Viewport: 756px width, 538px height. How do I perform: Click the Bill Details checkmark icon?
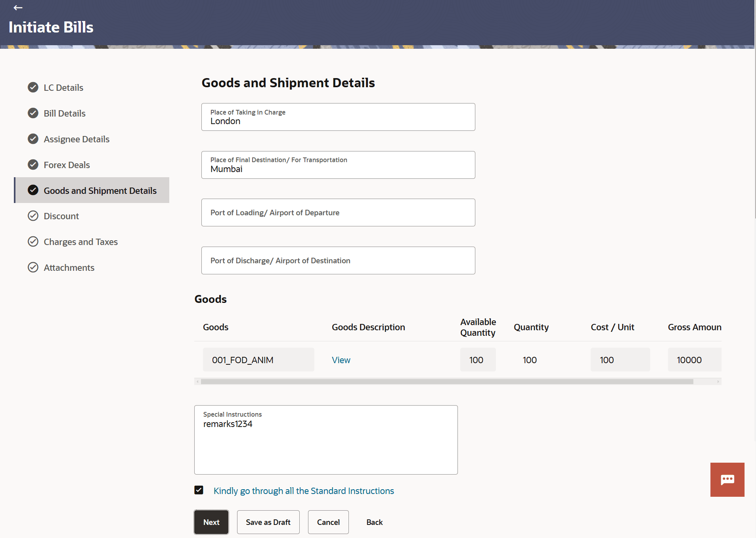pos(33,113)
